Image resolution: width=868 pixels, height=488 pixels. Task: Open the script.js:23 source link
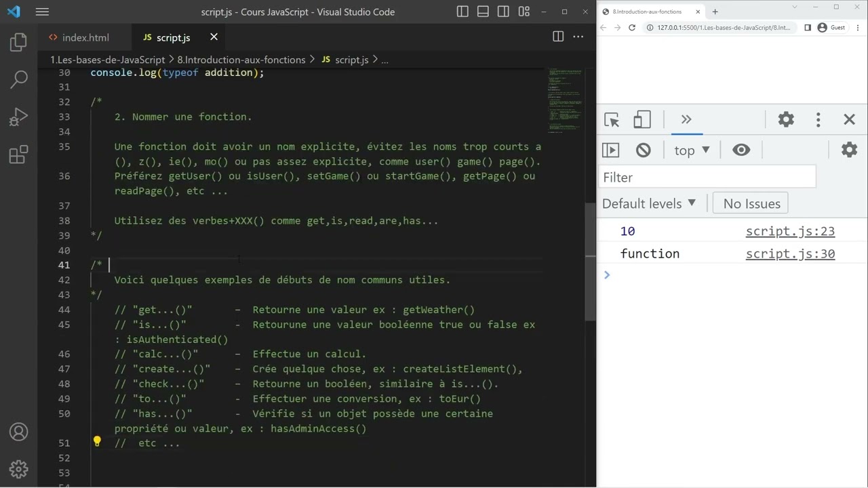coord(790,231)
